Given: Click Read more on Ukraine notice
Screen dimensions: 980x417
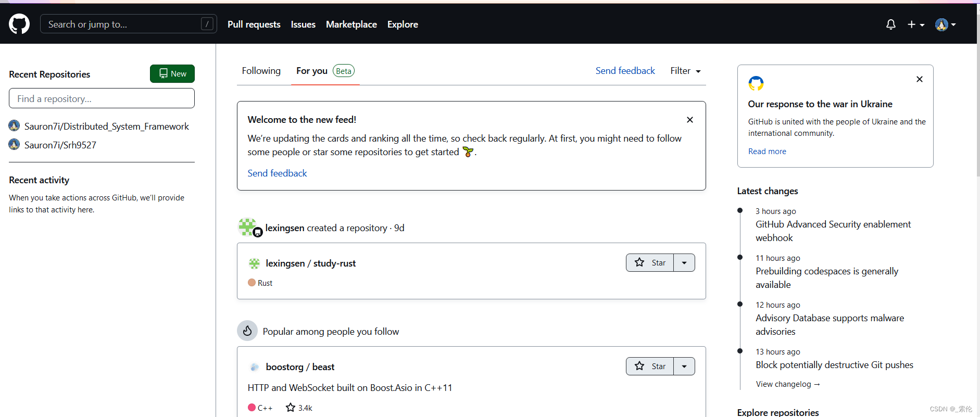Looking at the screenshot, I should (767, 151).
